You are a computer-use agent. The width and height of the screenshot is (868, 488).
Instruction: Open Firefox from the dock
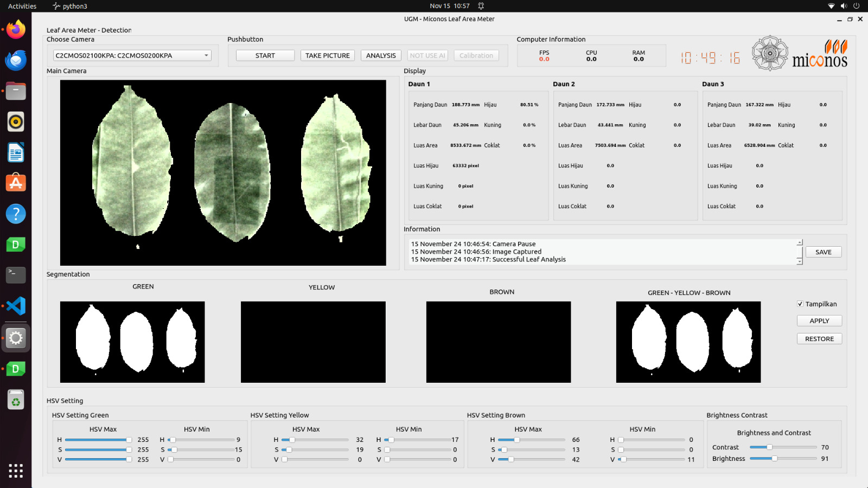16,29
